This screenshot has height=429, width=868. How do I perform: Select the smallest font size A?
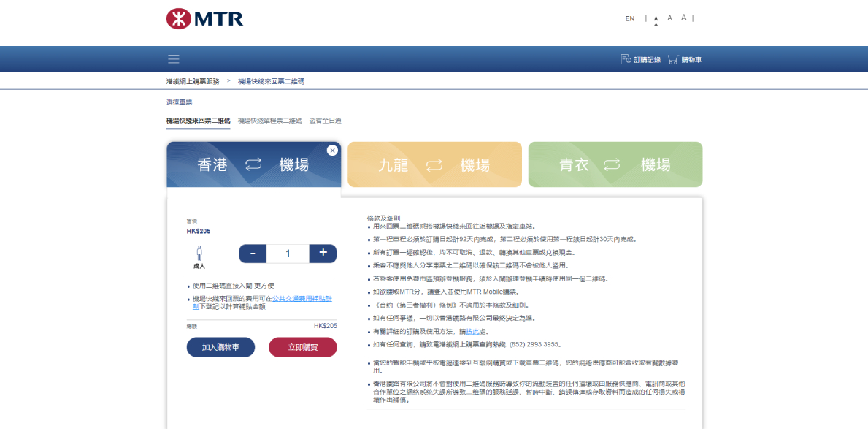click(x=656, y=19)
